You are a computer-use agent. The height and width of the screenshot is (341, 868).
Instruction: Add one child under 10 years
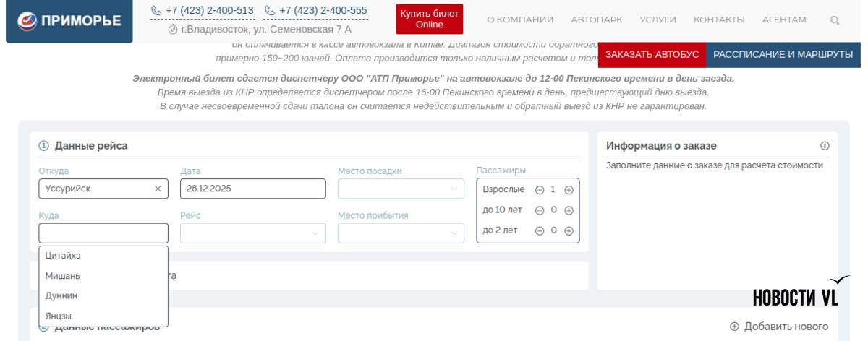[x=569, y=210]
